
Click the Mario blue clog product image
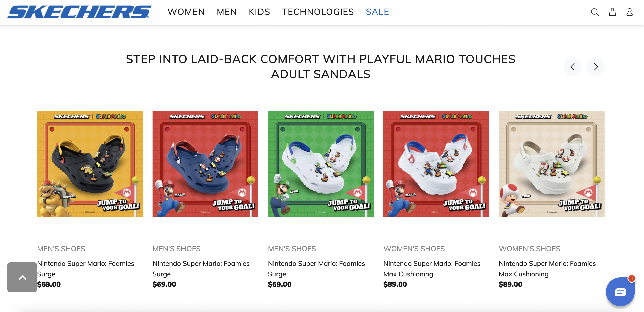(205, 164)
